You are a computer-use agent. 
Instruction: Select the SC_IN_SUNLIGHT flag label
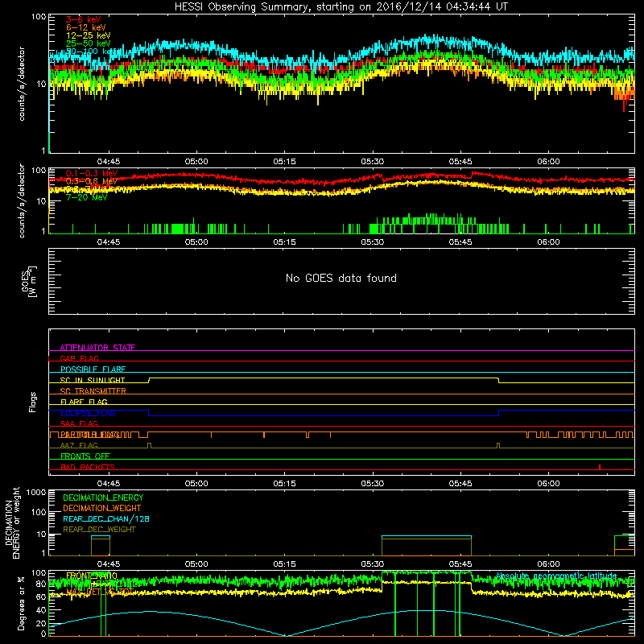(x=93, y=380)
